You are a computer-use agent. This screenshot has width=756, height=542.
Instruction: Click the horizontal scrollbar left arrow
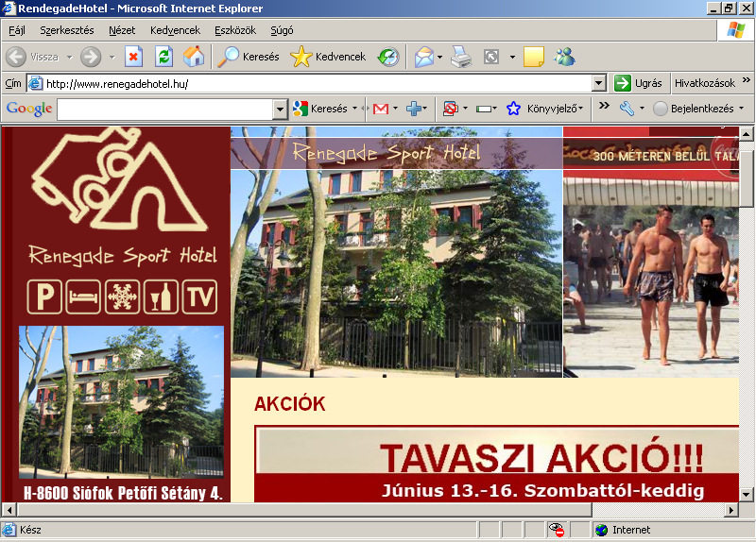[x=9, y=510]
